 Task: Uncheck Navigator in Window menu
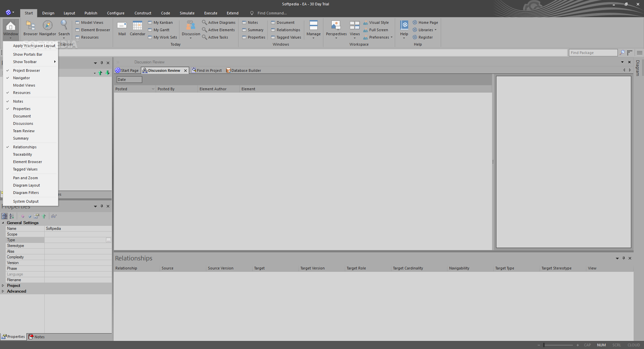coord(31,78)
